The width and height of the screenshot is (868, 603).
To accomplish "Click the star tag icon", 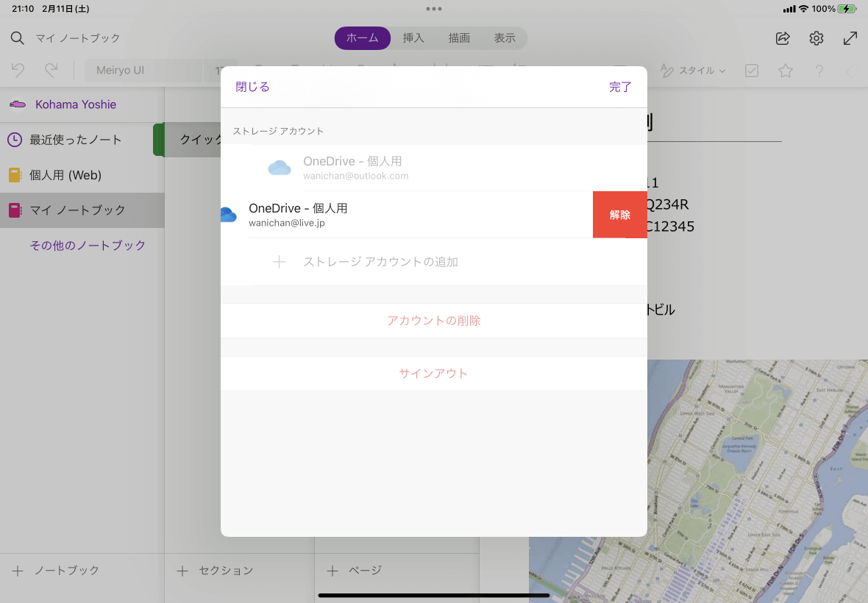I will (x=785, y=71).
